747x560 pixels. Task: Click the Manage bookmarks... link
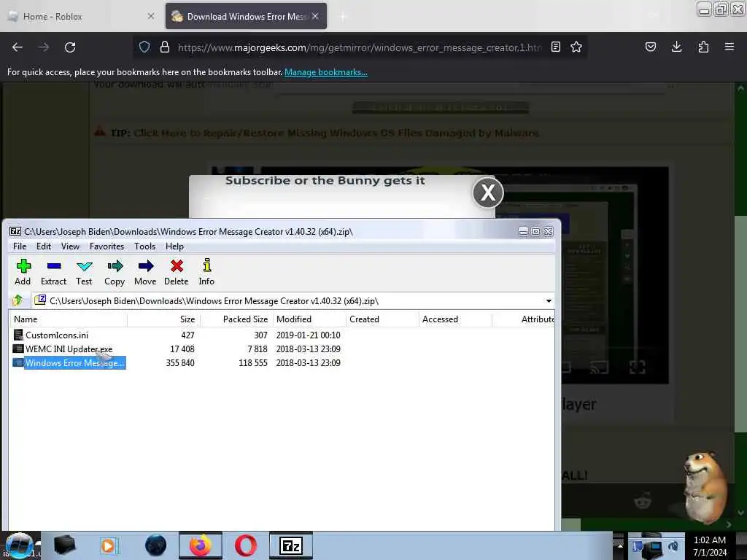point(326,72)
